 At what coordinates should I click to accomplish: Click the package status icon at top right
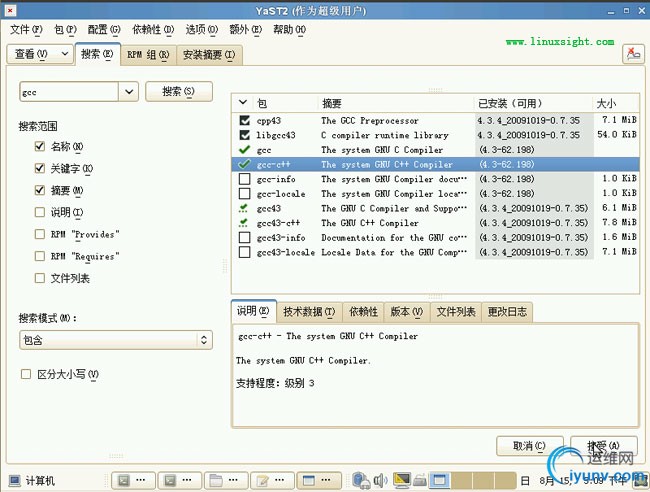633,54
